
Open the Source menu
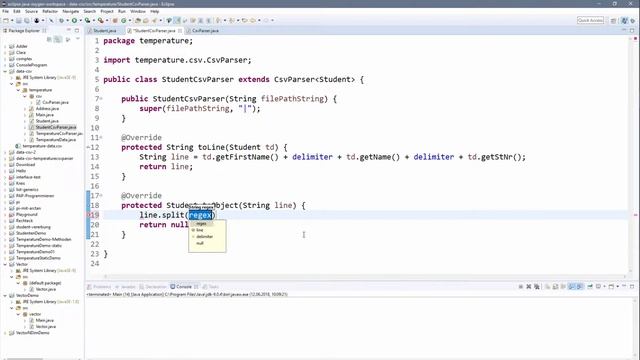point(31,11)
